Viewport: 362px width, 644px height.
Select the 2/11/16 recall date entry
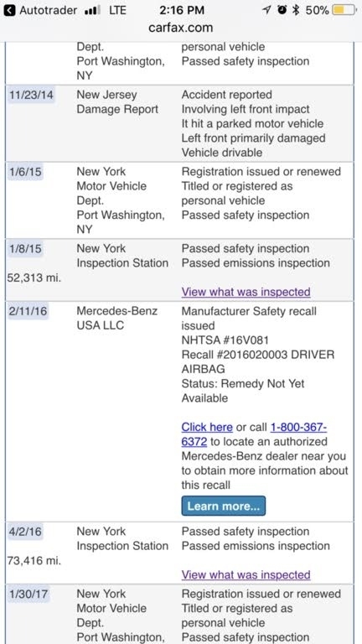(28, 311)
